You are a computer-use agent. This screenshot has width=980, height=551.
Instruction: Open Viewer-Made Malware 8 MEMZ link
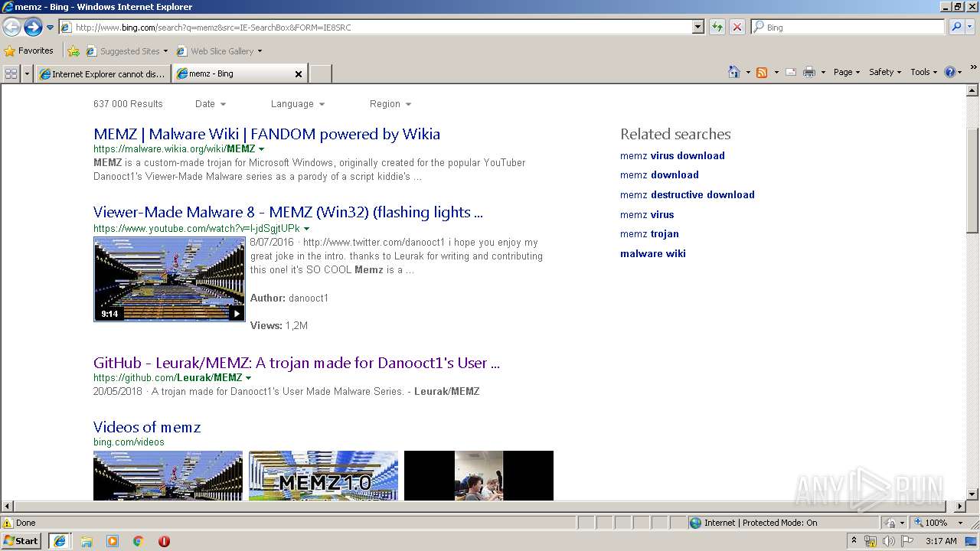click(x=288, y=212)
